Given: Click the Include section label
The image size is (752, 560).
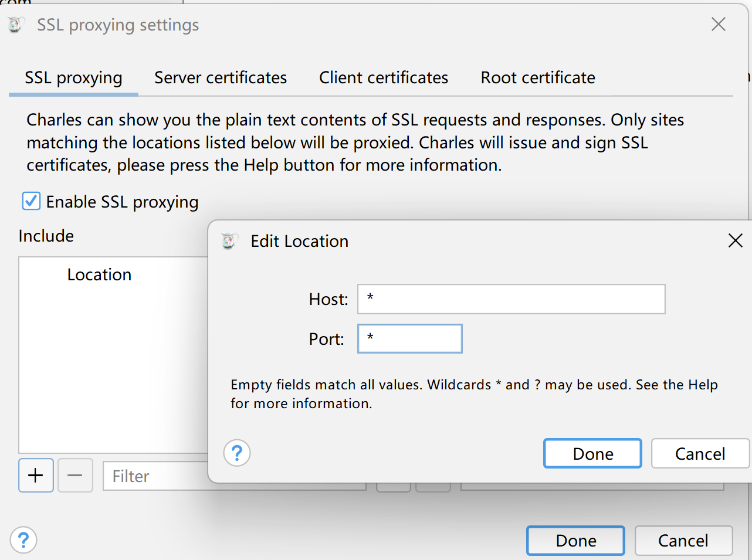Looking at the screenshot, I should coord(46,236).
